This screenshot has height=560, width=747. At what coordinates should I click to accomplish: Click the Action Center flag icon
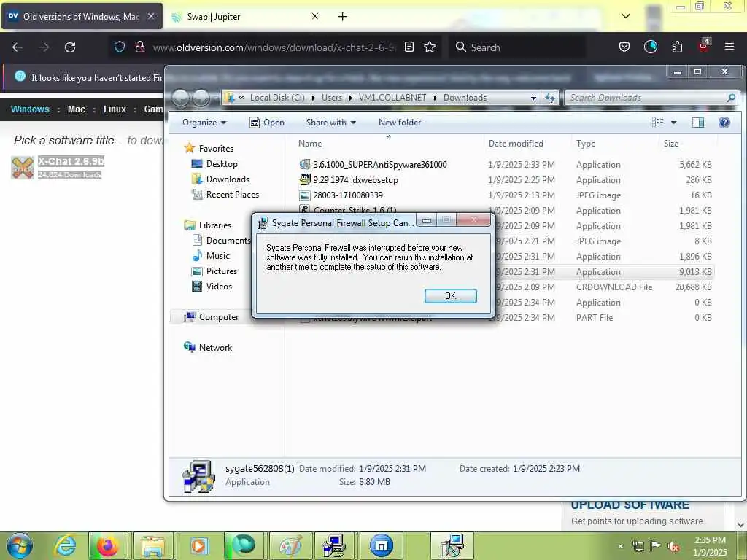(x=656, y=546)
